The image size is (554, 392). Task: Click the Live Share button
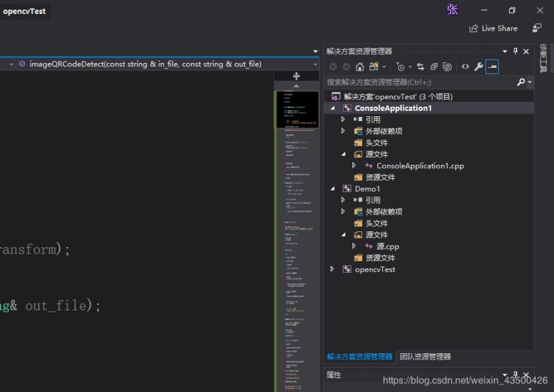click(493, 28)
